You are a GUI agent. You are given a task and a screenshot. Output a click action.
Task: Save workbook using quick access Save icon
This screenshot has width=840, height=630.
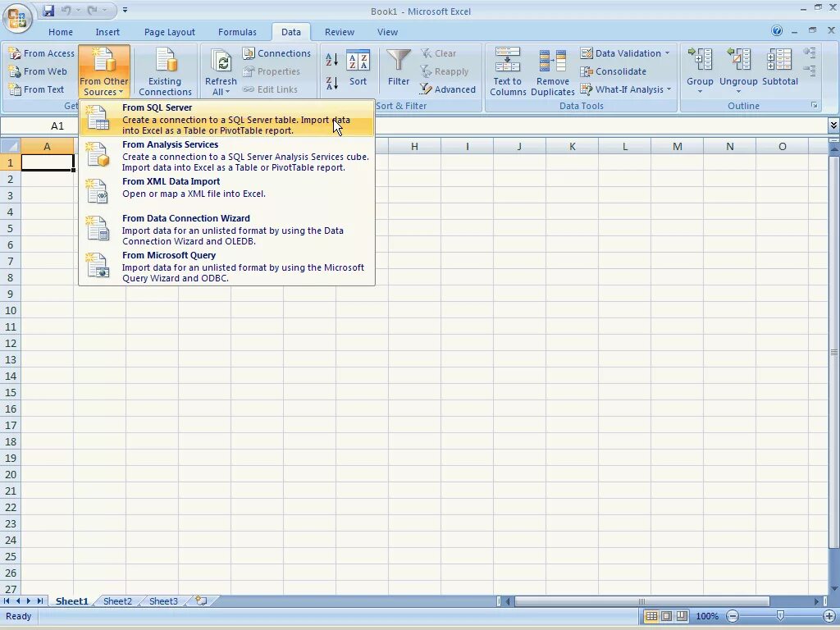(x=48, y=10)
